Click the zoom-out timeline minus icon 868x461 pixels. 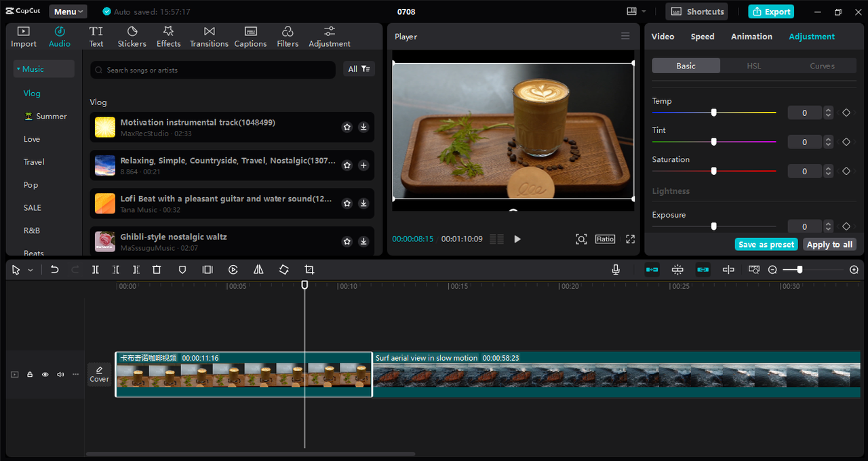tap(772, 270)
